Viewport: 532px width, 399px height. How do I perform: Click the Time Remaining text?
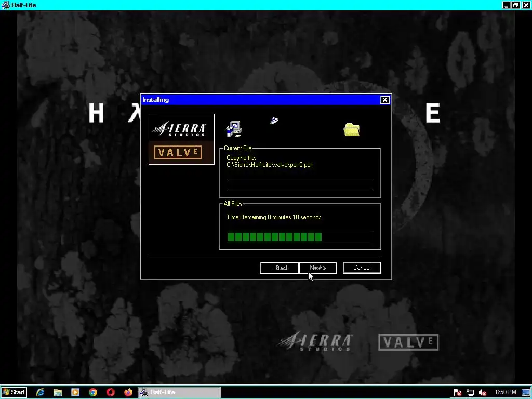(274, 217)
